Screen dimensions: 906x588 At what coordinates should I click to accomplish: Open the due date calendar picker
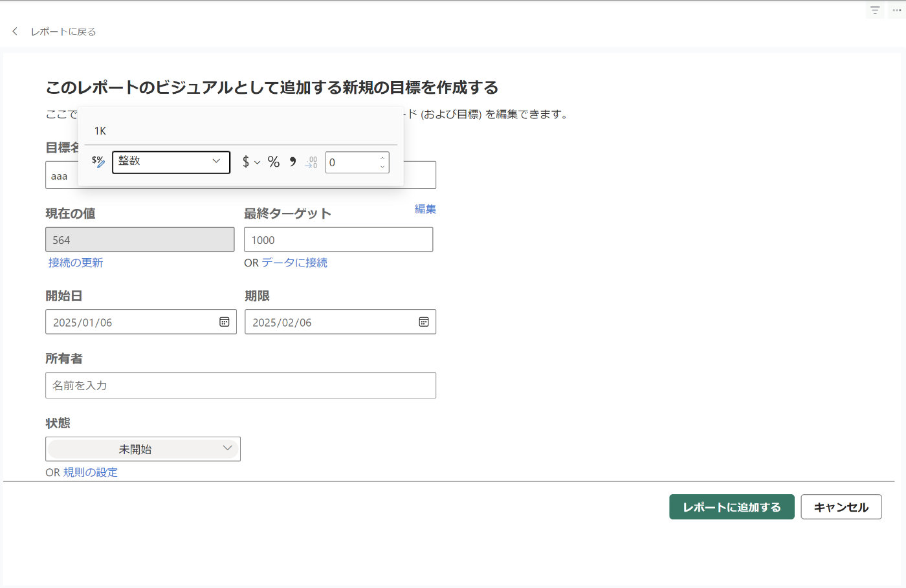(424, 322)
